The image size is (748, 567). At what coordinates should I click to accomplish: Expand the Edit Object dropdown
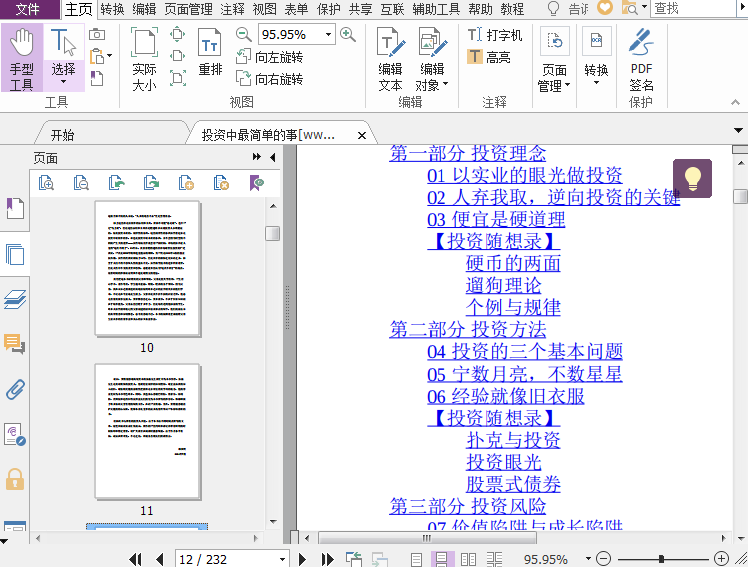[x=446, y=84]
